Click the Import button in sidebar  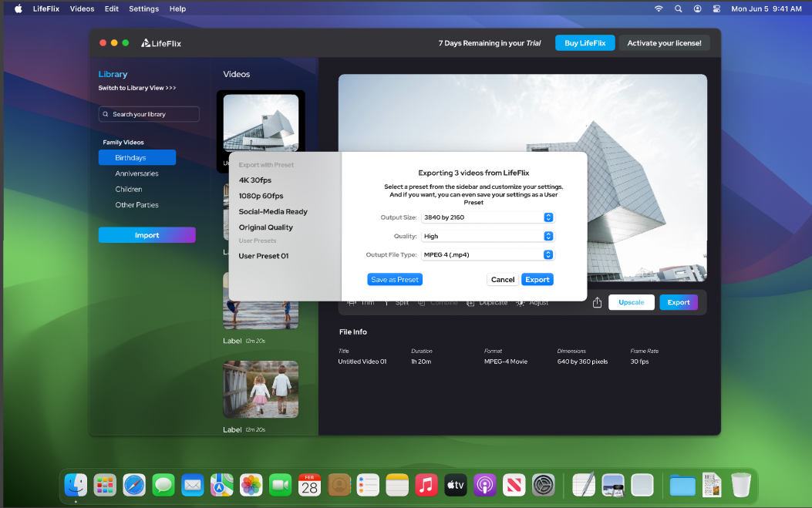(x=147, y=235)
